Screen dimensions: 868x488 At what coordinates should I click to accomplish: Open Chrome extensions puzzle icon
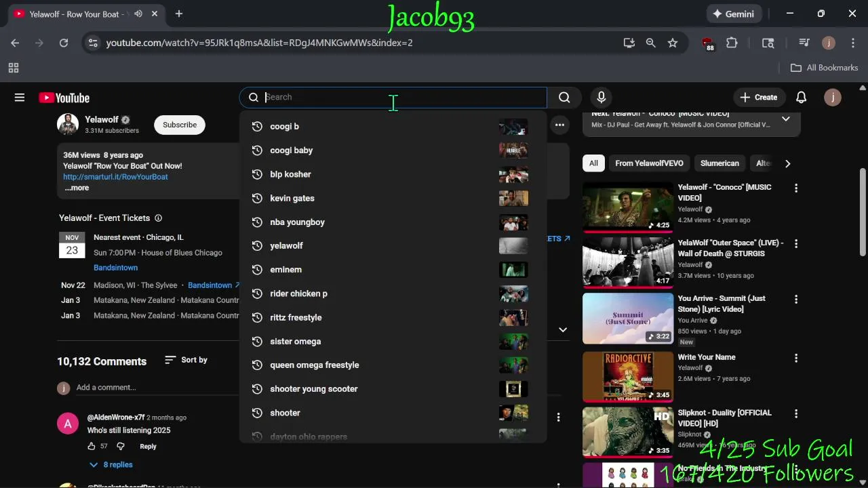732,43
